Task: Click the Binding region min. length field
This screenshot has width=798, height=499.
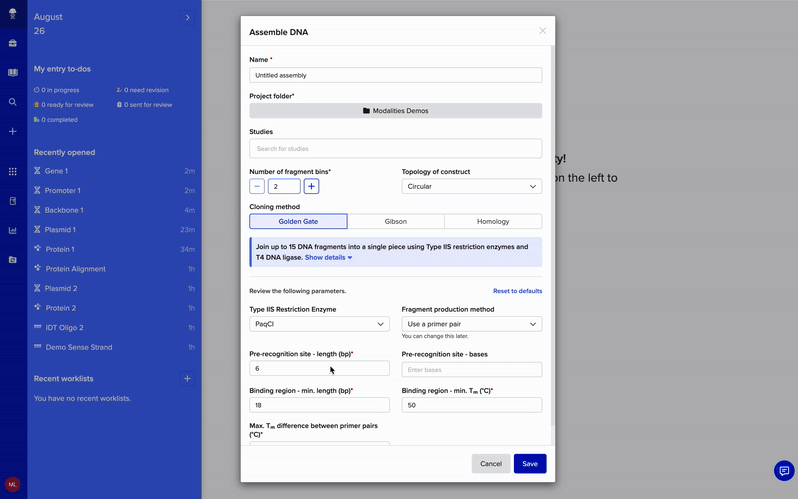Action: coord(319,405)
